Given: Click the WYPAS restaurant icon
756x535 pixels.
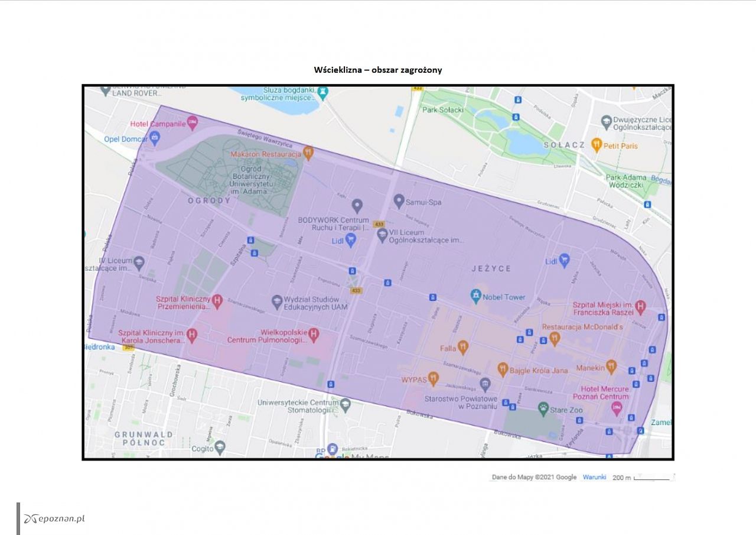Looking at the screenshot, I should pyautogui.click(x=433, y=378).
